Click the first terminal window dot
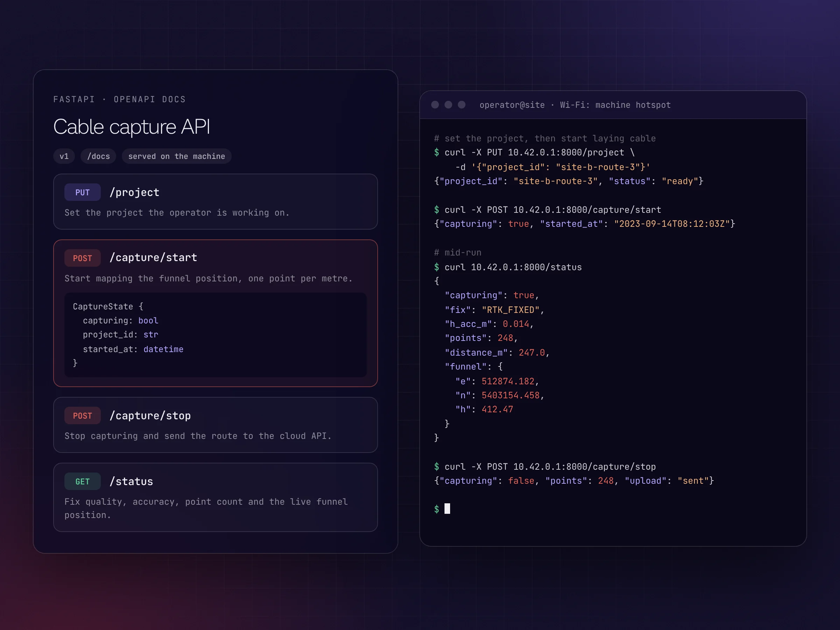The width and height of the screenshot is (840, 630). pos(435,105)
